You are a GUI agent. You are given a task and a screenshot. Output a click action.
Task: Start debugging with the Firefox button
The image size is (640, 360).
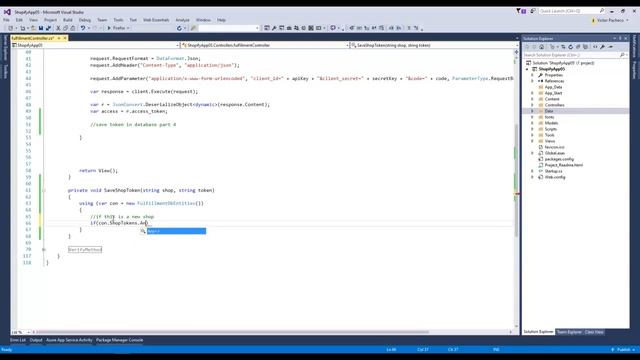click(x=117, y=28)
